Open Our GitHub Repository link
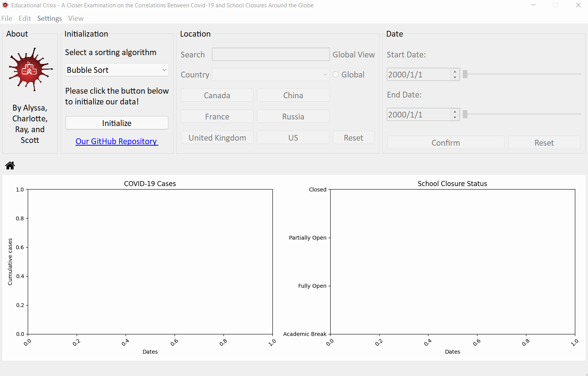This screenshot has width=588, height=376. tap(117, 141)
